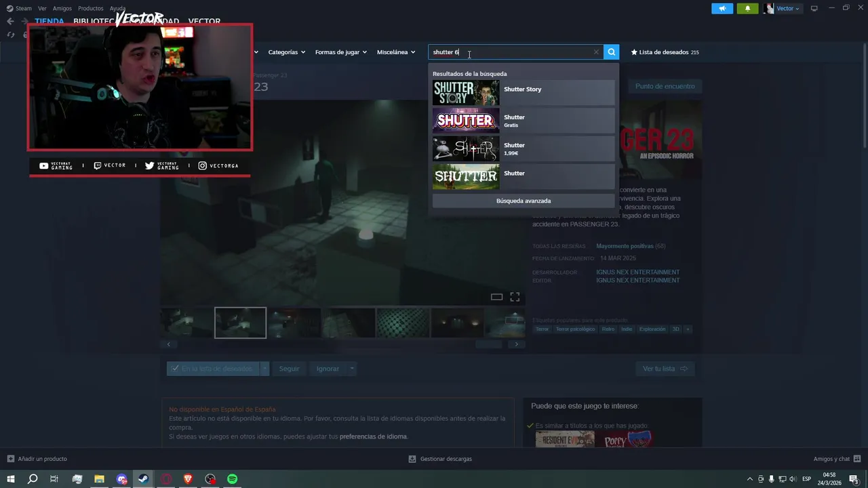Toggle theater mode on the video player
The width and height of the screenshot is (868, 488).
tap(496, 297)
